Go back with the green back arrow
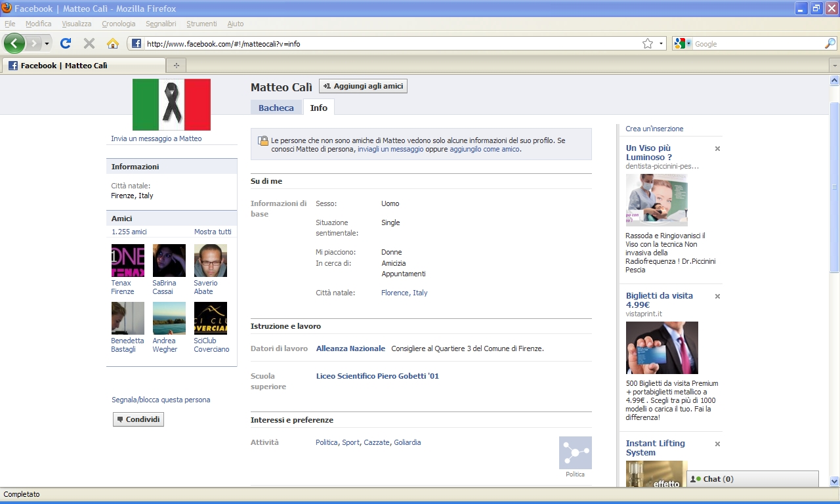The image size is (840, 504). (14, 43)
